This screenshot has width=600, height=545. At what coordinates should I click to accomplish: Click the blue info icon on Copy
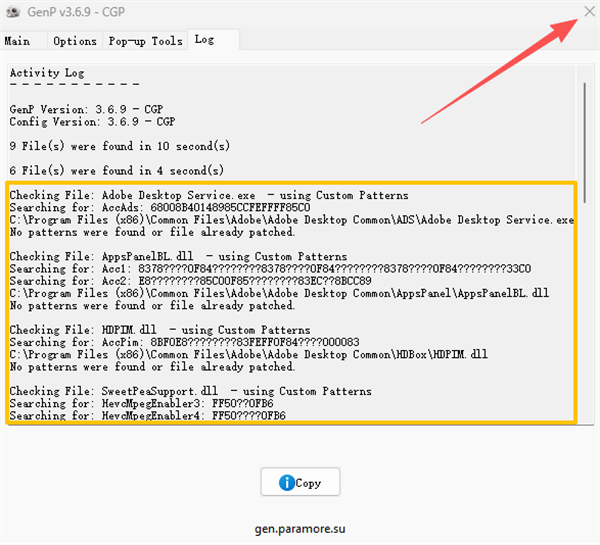click(x=287, y=482)
